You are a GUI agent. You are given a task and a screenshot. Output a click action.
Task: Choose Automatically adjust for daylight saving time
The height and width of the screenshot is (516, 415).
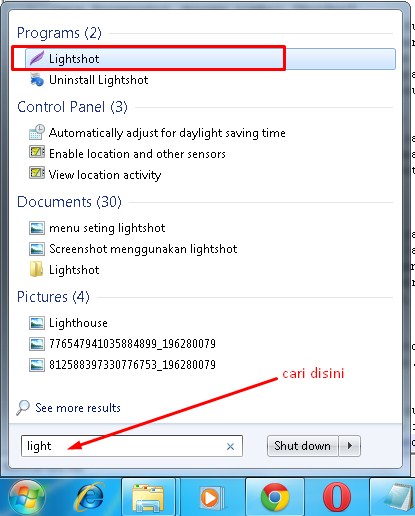167,133
